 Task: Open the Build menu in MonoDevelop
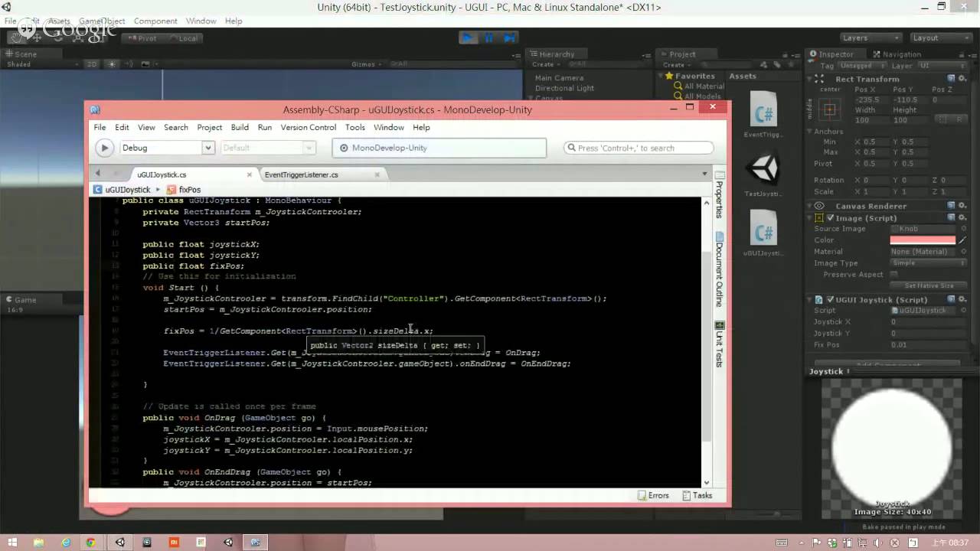240,127
